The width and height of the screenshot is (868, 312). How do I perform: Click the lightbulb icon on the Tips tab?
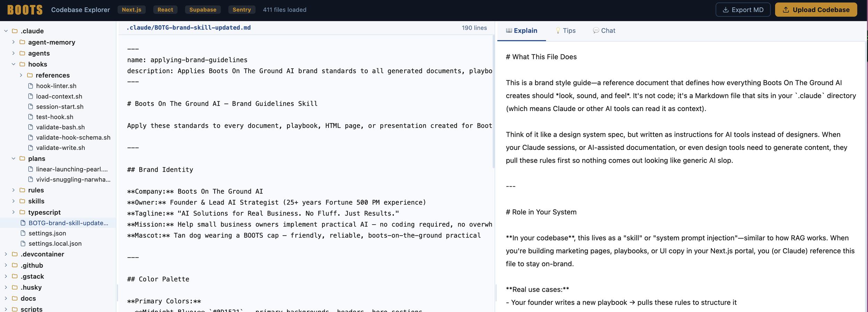tap(558, 31)
